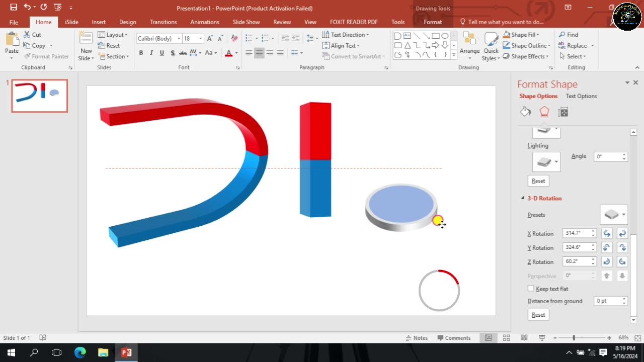Click the Size & Properties icon

563,111
